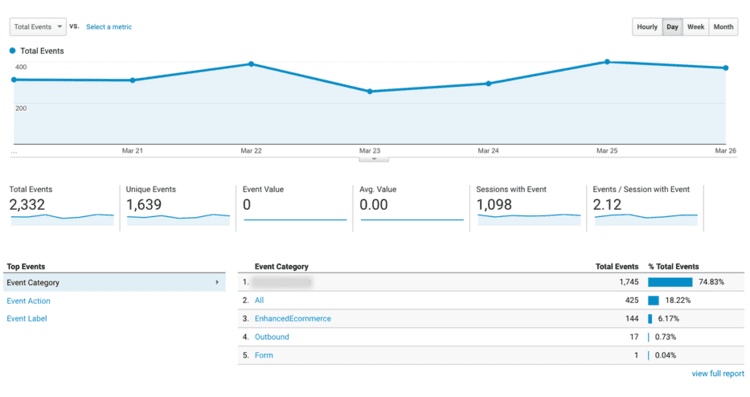Click the % Total Events column header

(673, 266)
